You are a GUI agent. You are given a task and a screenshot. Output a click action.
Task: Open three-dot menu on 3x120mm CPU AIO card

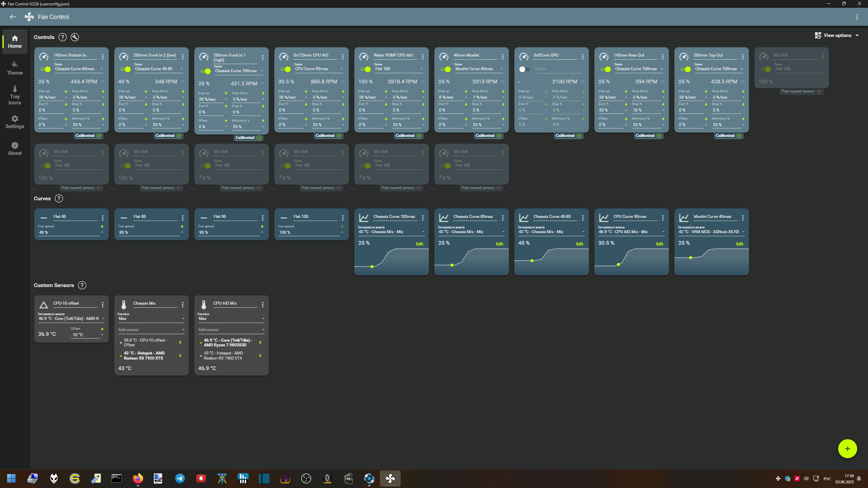coord(342,57)
